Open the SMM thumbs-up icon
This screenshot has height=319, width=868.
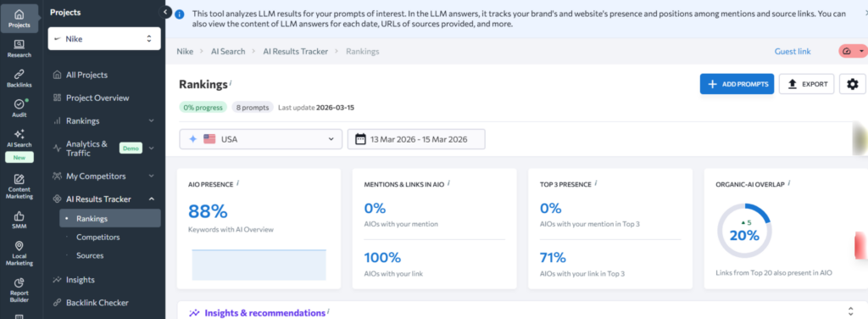(19, 220)
